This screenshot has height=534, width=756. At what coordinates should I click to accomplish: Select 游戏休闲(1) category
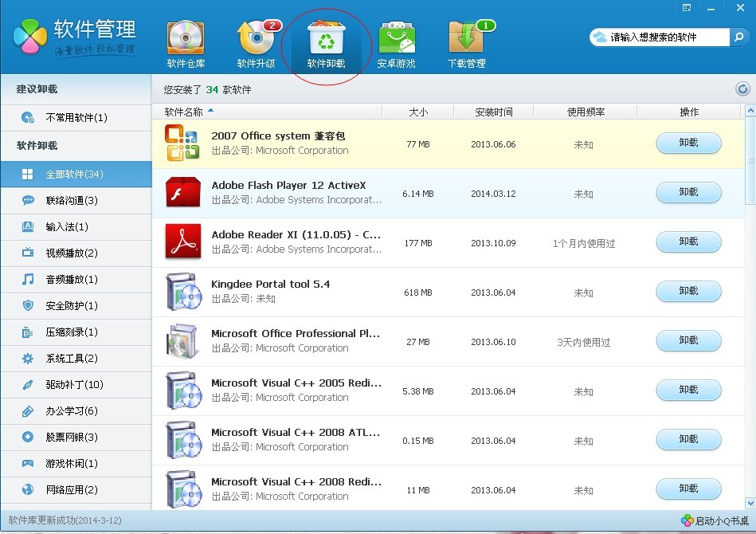[x=76, y=464]
